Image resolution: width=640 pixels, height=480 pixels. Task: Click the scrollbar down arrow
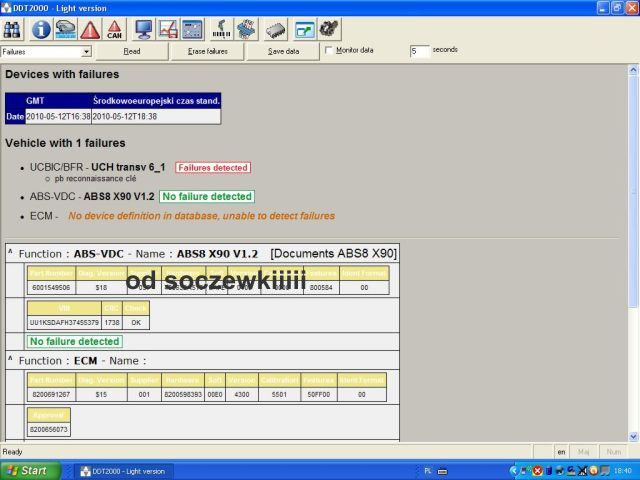tap(633, 436)
